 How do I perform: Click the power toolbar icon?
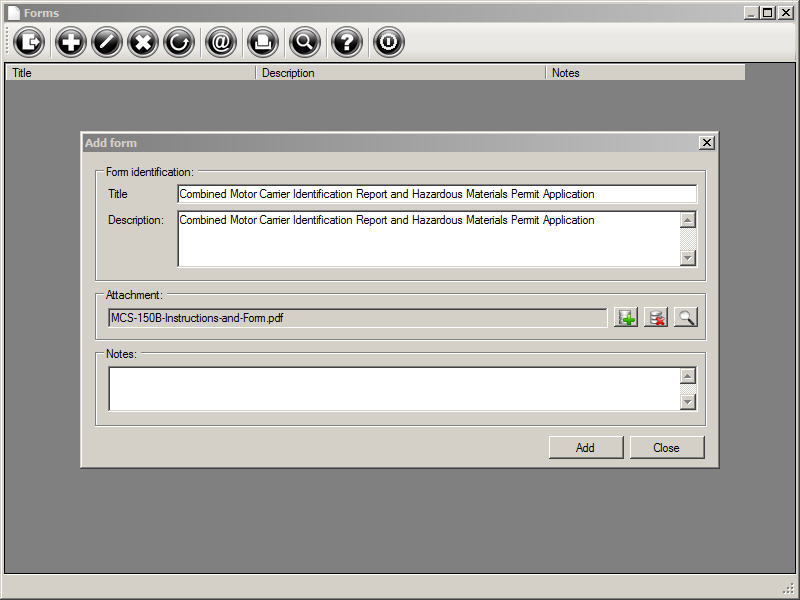(x=389, y=42)
